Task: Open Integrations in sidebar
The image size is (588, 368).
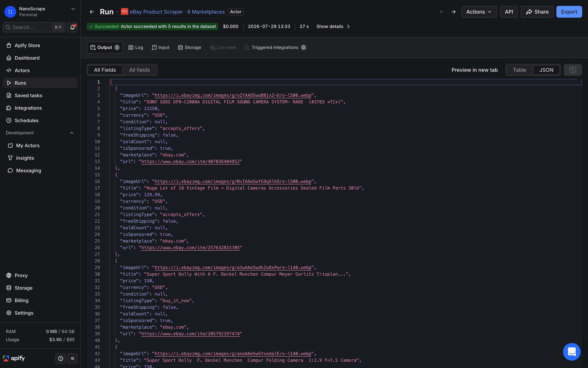Action: tap(40, 108)
